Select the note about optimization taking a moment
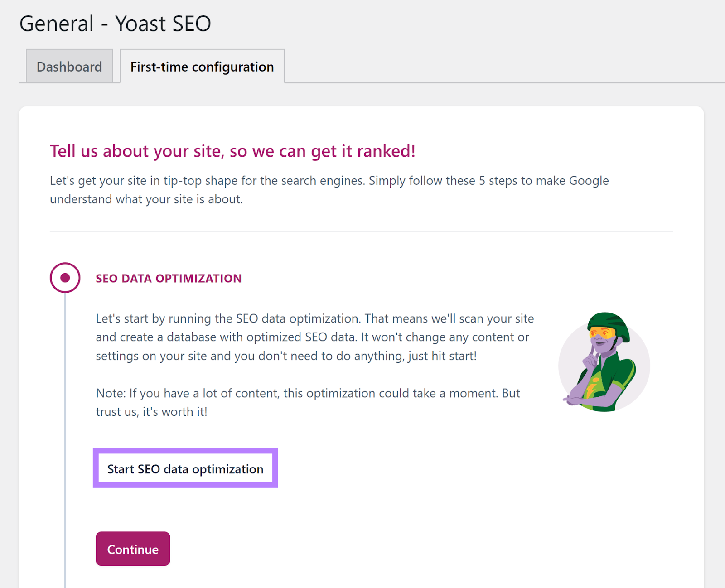The width and height of the screenshot is (725, 588). click(x=307, y=402)
